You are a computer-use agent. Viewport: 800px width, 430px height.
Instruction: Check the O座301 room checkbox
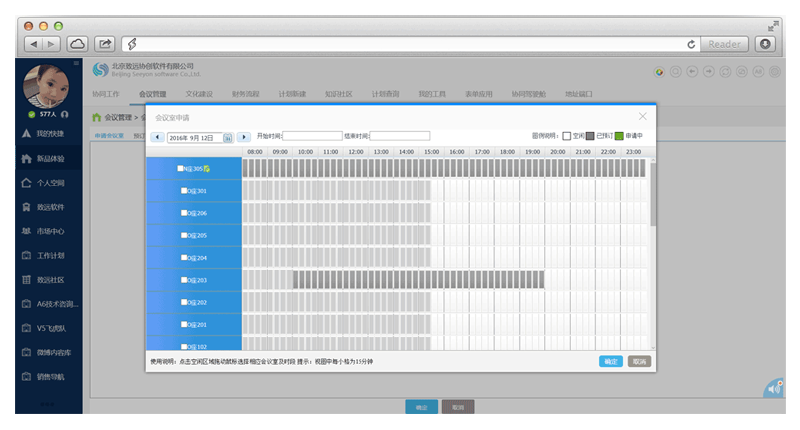183,190
